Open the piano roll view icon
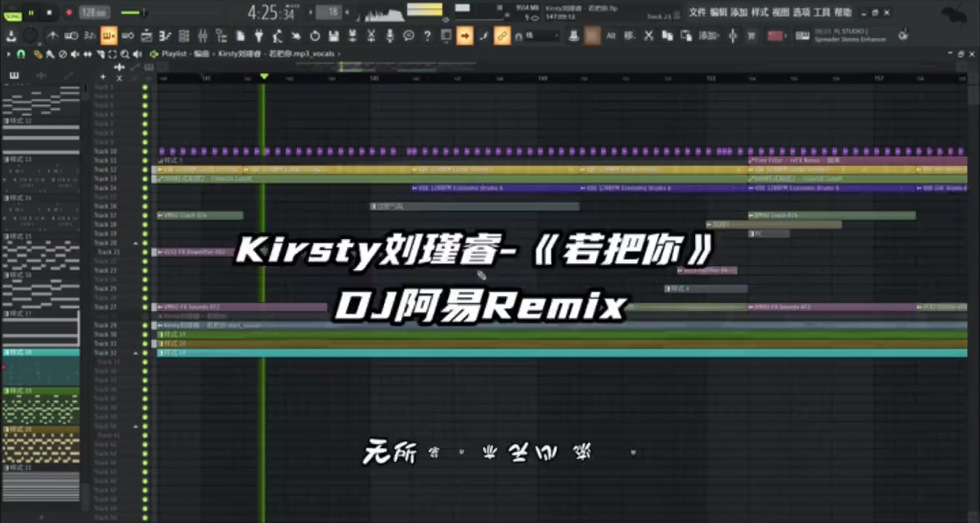The image size is (980, 523). pos(165,36)
